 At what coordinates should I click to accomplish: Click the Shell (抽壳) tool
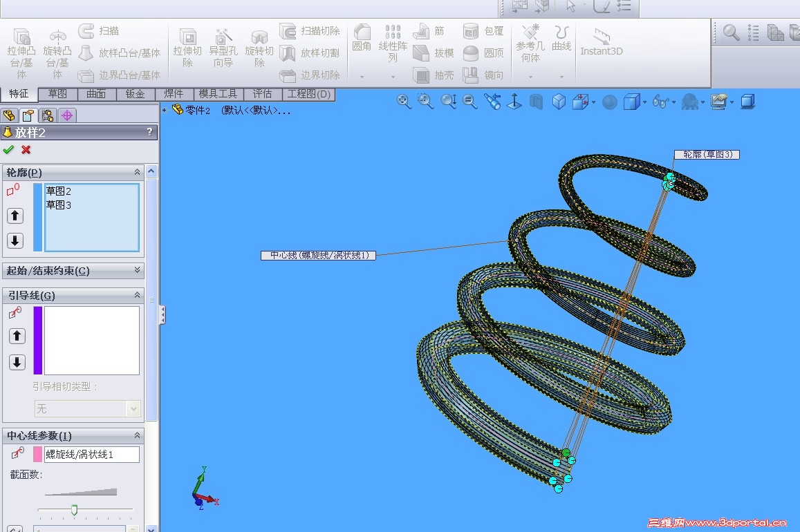click(433, 75)
